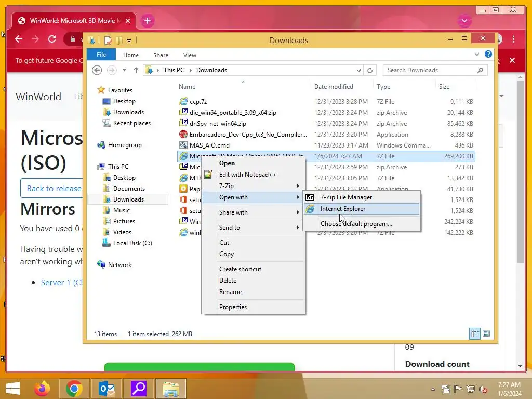Open Internet Explorer from Open with submenu
532x399 pixels.
pyautogui.click(x=362, y=209)
